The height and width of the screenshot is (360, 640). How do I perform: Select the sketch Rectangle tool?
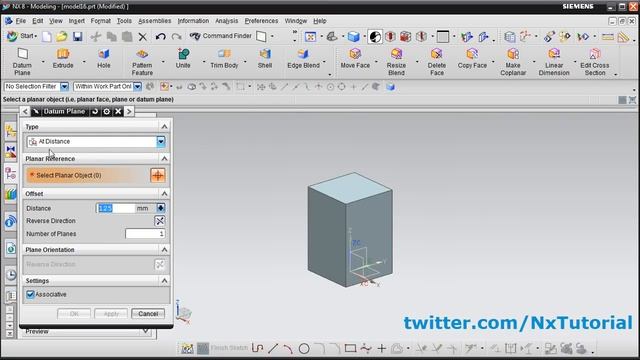click(x=350, y=349)
